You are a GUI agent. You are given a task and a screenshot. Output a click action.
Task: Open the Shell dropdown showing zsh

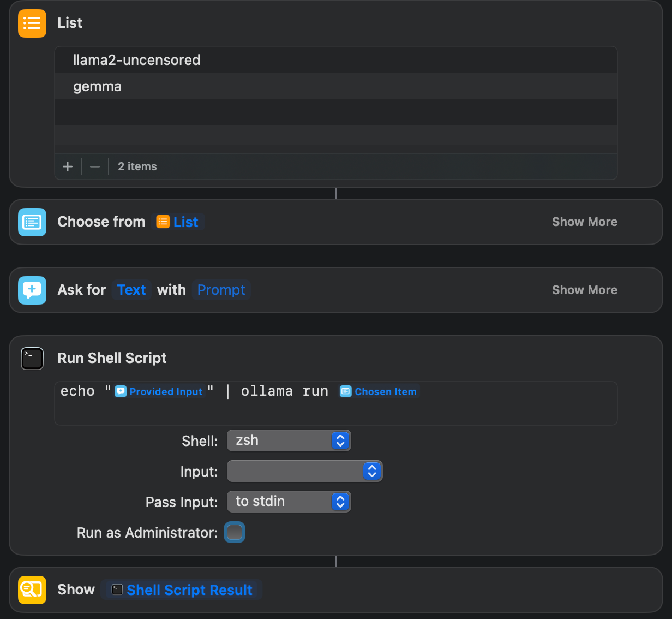(289, 441)
